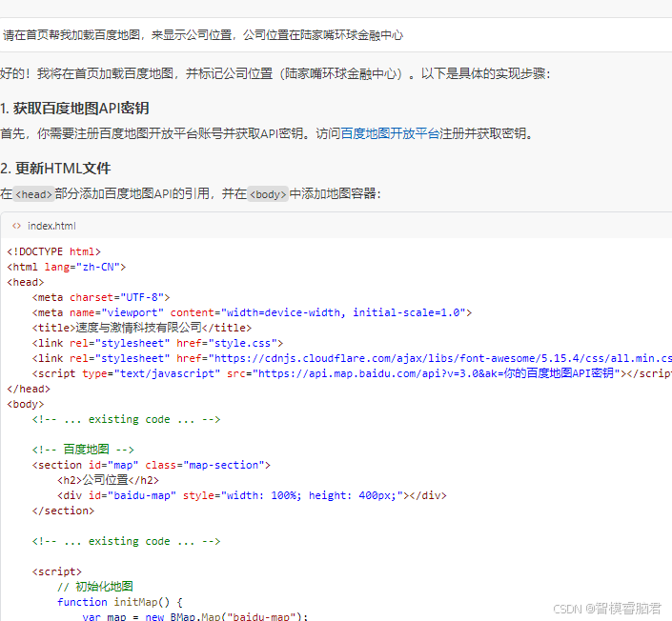Open the index.html file label
672x621 pixels.
tap(51, 226)
